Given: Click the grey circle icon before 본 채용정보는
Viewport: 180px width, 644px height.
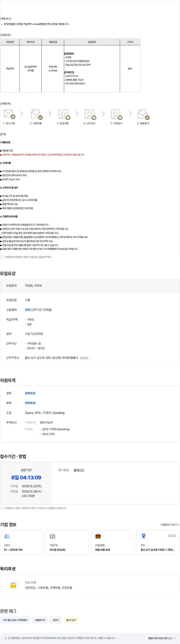Looking at the screenshot, I should [6, 638].
